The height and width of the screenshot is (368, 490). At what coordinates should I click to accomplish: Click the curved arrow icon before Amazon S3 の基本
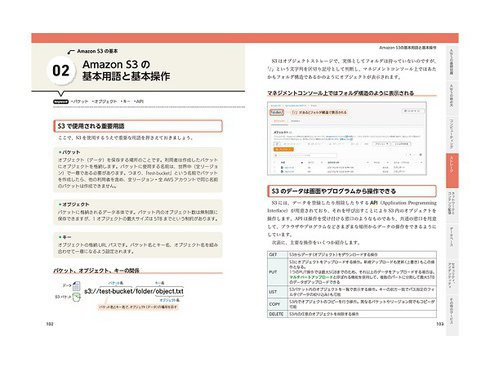point(71,52)
